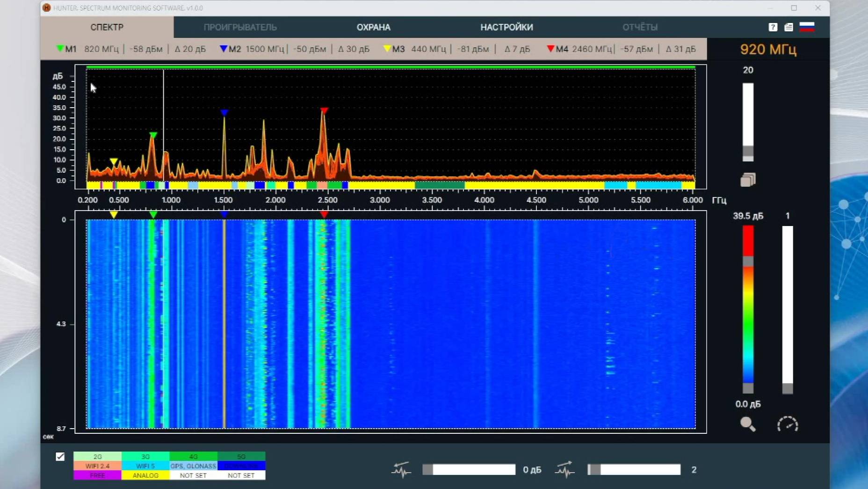
Task: Click the M3 level -81 дБм
Action: pyautogui.click(x=473, y=49)
